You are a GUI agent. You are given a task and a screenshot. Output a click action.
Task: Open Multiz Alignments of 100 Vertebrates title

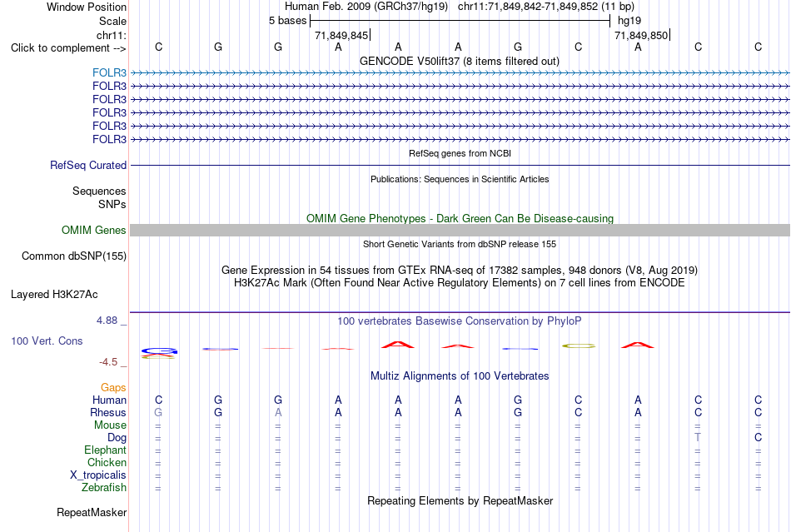point(460,376)
